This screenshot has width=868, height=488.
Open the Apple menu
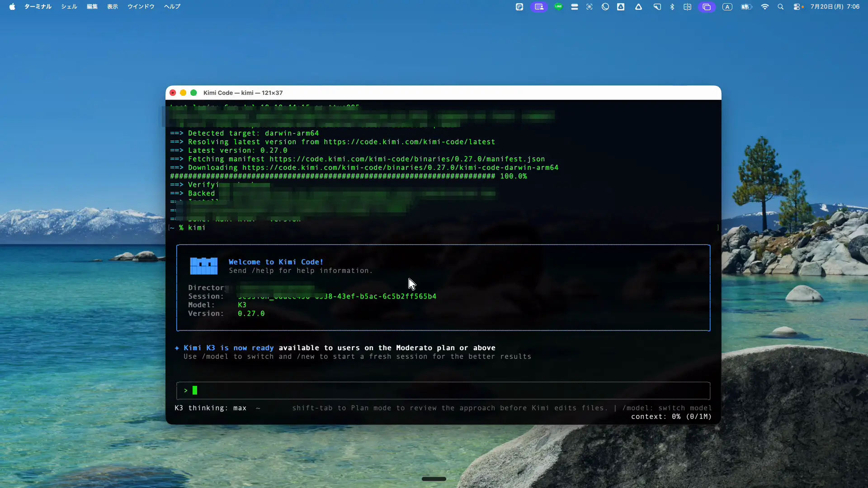coord(12,7)
